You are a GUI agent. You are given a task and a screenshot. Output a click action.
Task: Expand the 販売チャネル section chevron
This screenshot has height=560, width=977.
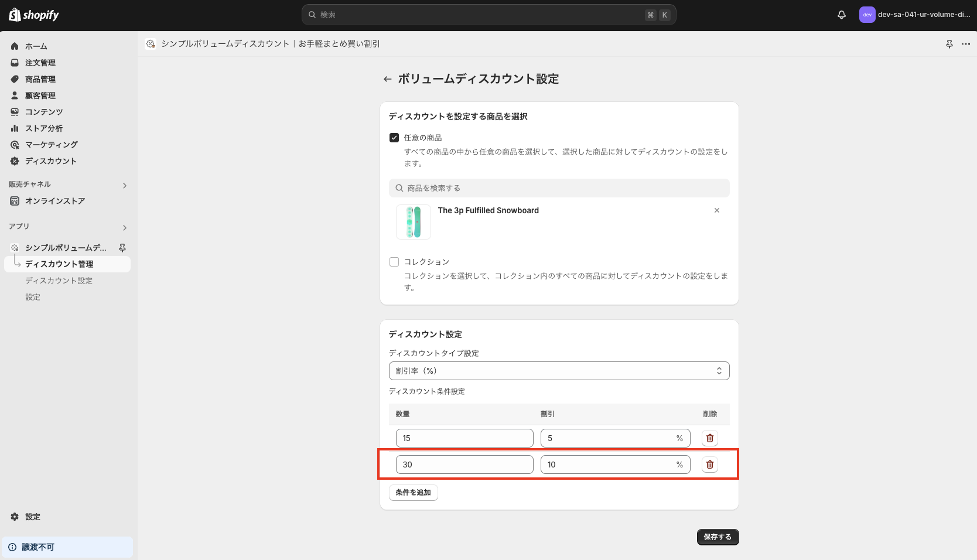(x=124, y=185)
